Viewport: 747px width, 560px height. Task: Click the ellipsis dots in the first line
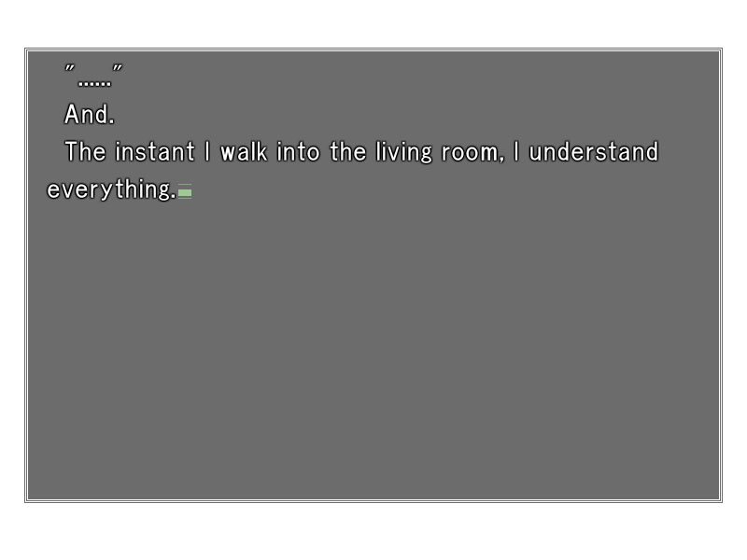(x=94, y=83)
